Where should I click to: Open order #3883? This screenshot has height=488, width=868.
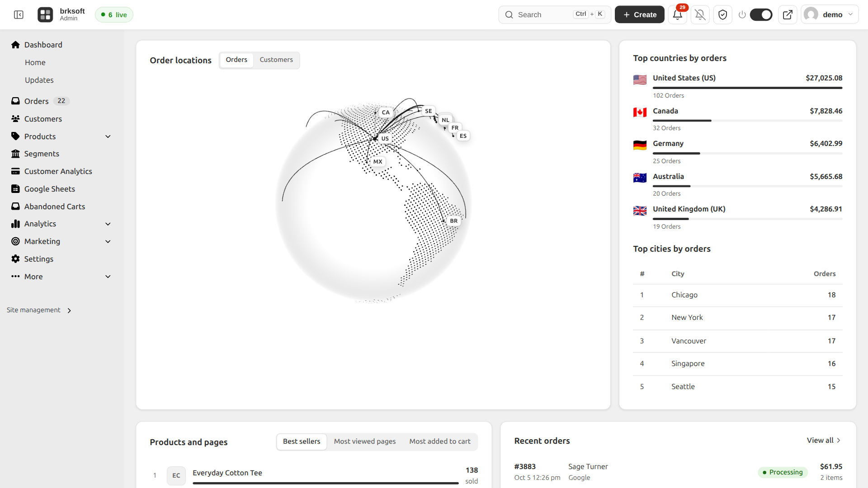pyautogui.click(x=525, y=467)
